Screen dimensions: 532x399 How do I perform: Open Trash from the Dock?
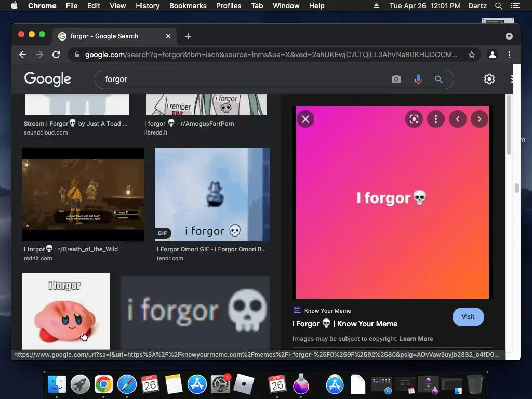(475, 384)
